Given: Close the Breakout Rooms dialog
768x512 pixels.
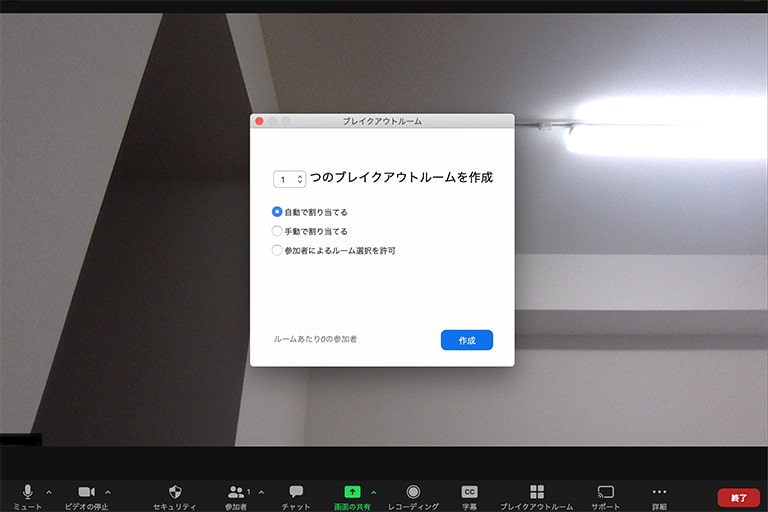Looking at the screenshot, I should click(x=260, y=121).
